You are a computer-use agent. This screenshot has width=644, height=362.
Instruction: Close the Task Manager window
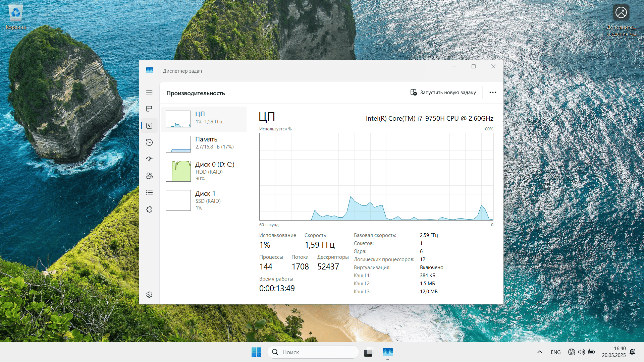click(493, 66)
